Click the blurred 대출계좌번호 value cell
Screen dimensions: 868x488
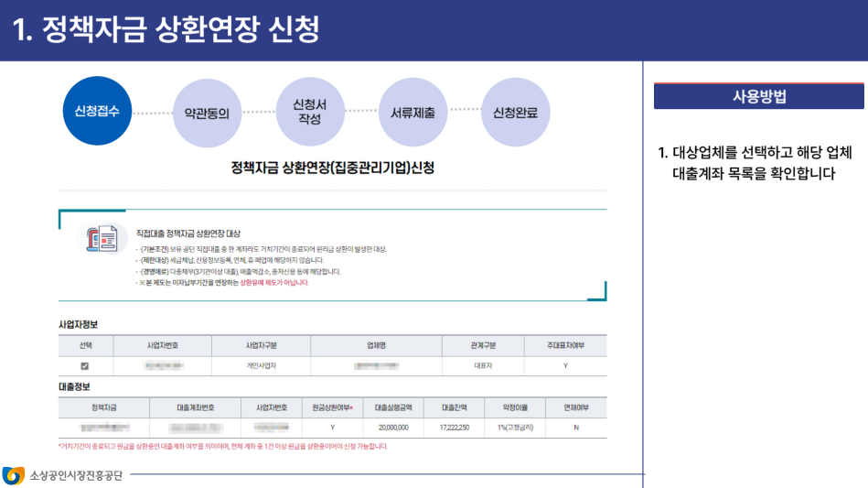pyautogui.click(x=196, y=428)
